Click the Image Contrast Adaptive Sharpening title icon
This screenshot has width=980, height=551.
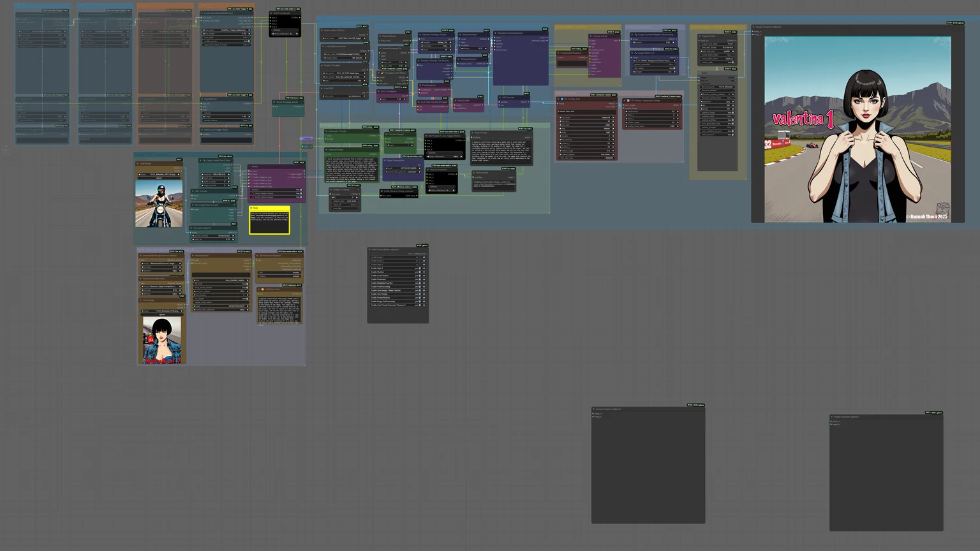636,34
